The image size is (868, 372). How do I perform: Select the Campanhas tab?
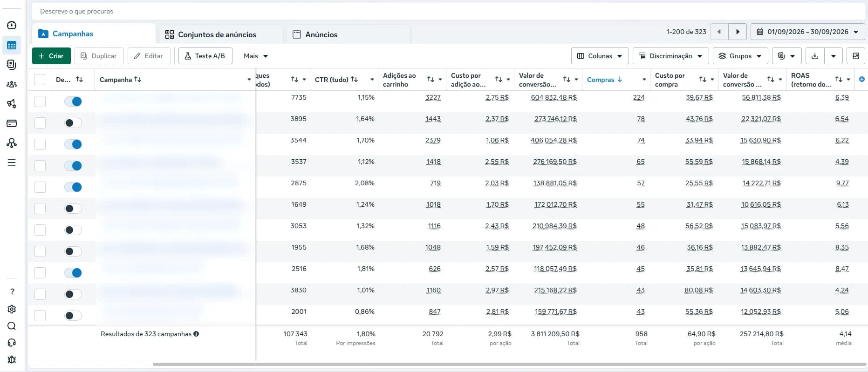point(94,34)
